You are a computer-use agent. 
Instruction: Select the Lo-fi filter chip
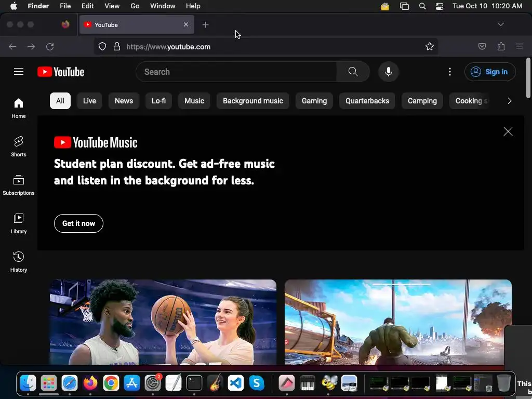[x=159, y=101]
